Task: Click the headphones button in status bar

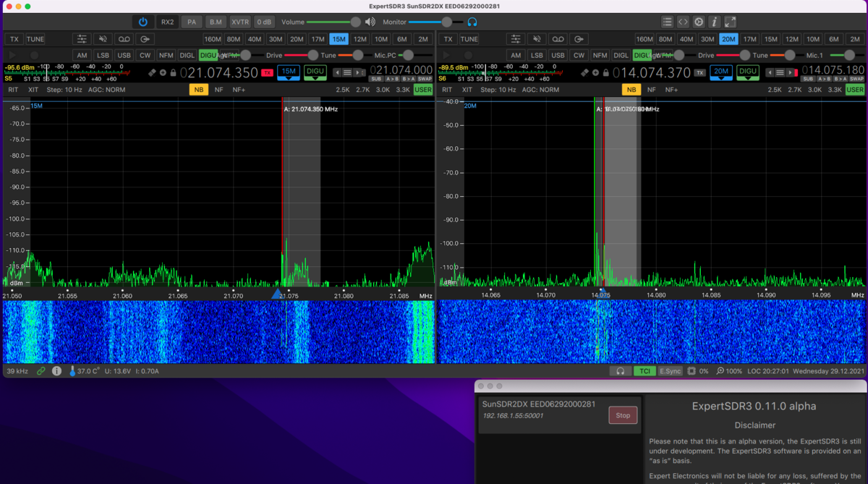Action: point(620,371)
